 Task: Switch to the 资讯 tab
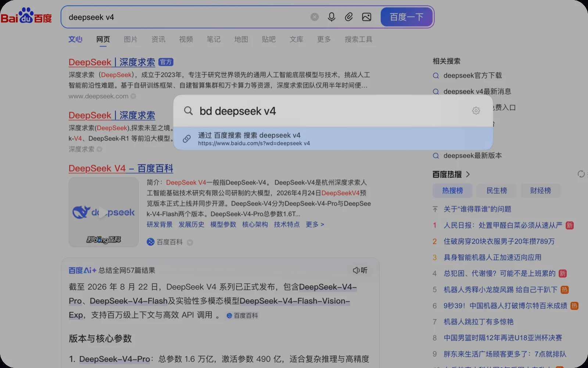[x=158, y=39]
